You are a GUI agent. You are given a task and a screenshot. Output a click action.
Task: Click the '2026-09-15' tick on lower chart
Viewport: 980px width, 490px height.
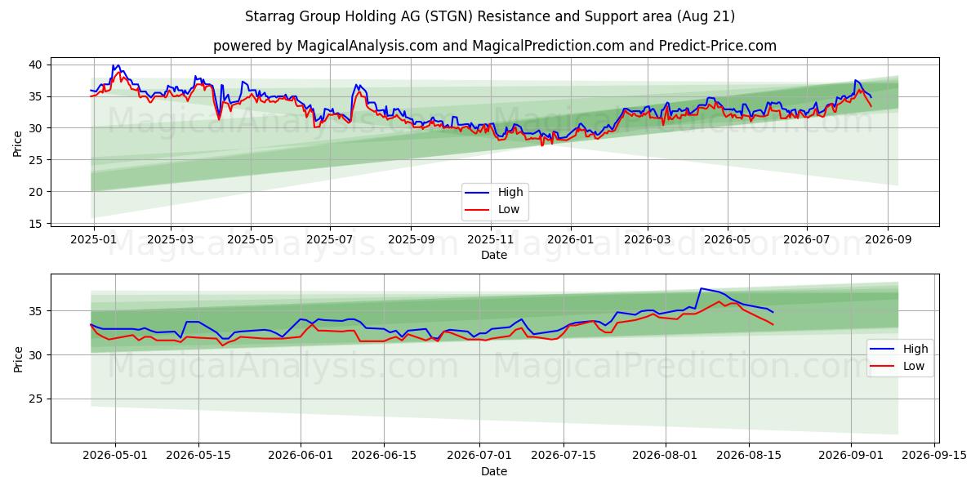934,456
